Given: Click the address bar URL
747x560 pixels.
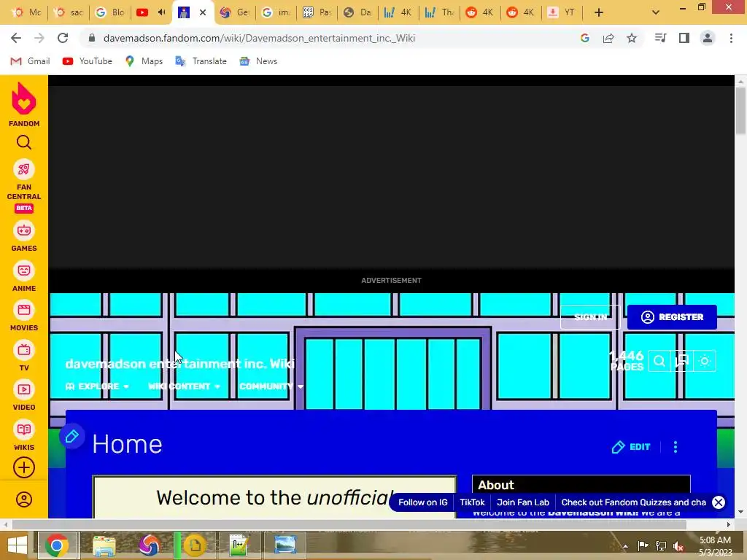Looking at the screenshot, I should click(259, 38).
